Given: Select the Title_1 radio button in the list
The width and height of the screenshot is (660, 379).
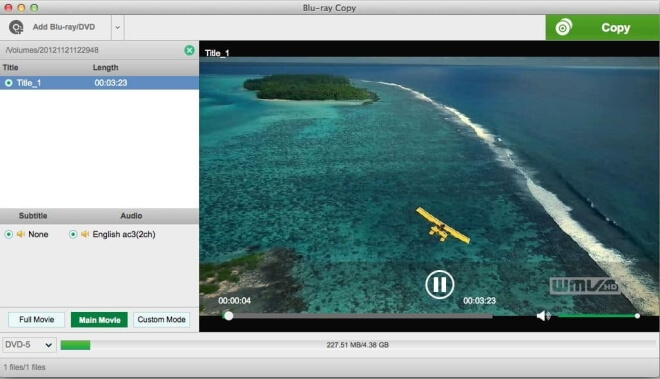Looking at the screenshot, I should coord(8,83).
